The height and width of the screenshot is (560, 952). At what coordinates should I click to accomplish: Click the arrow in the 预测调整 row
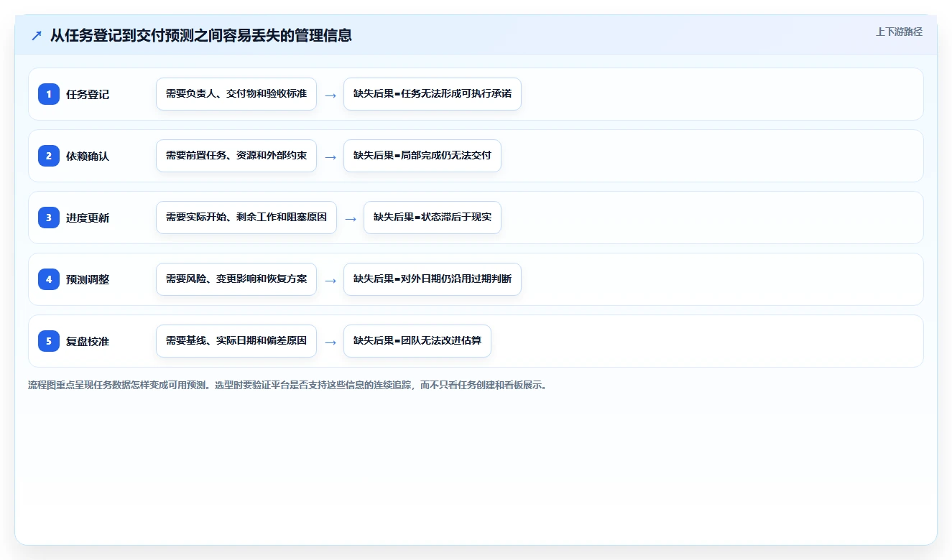[x=331, y=280]
